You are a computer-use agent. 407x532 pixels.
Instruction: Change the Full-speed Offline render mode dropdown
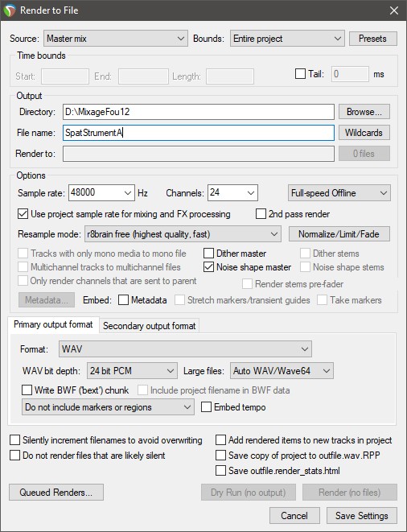tap(339, 192)
